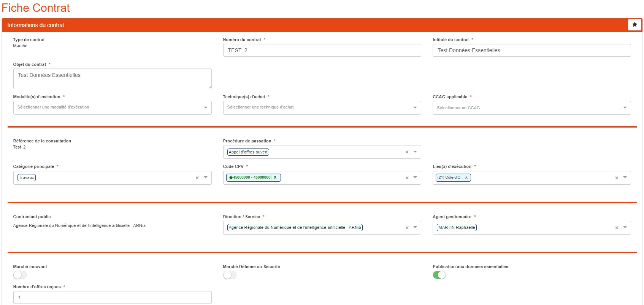Remove the Côte-d'Or location tag

(x=466, y=177)
